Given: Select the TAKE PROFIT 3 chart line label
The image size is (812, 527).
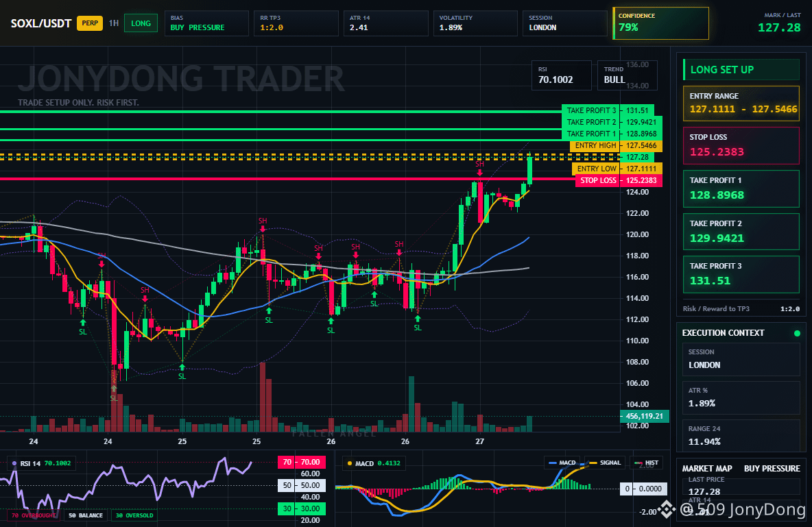Looking at the screenshot, I should (x=590, y=110).
